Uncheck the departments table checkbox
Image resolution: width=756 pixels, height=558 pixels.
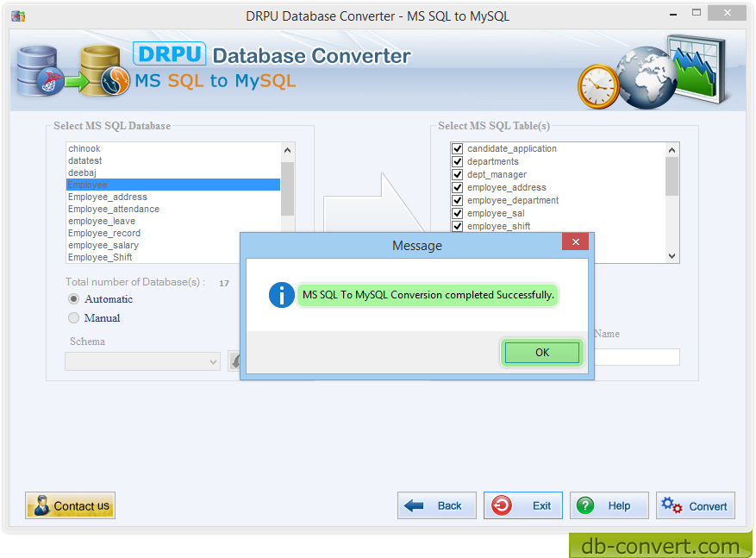(458, 161)
